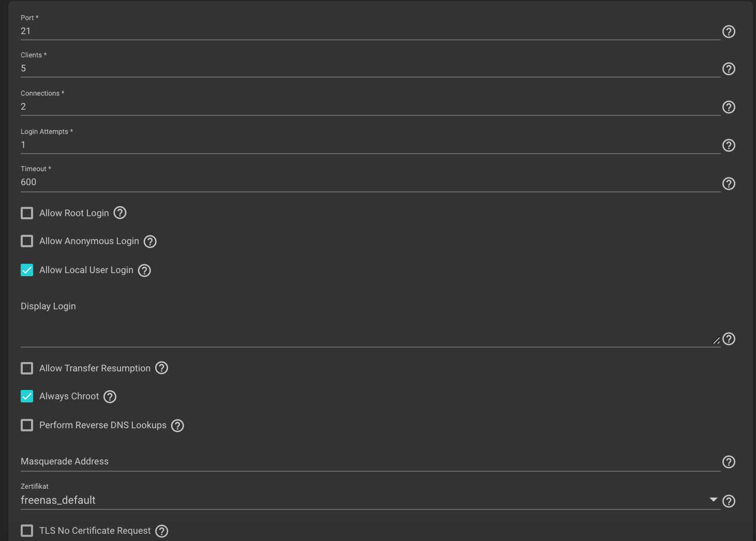Screen dimensions: 756x541
Task: Open the Timeout help icon
Action: 729,184
